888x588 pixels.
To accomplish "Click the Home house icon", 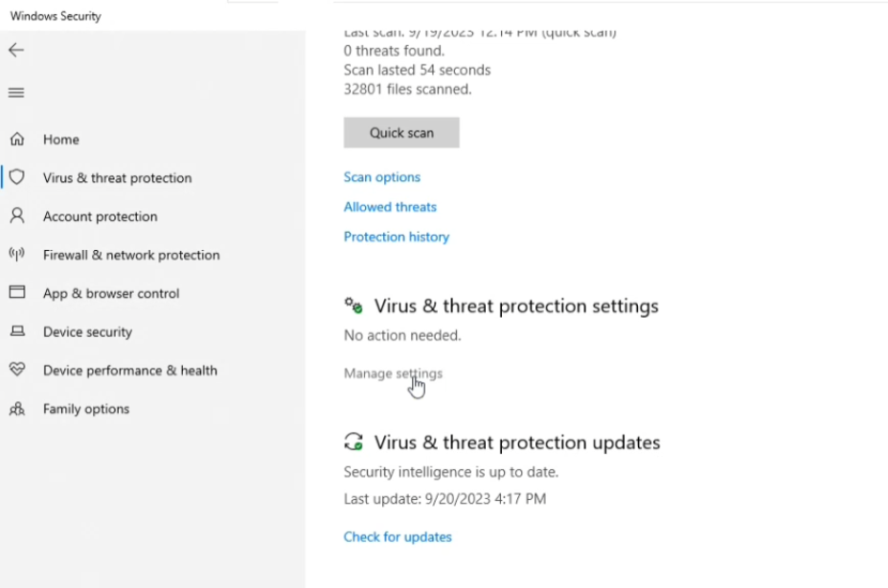I will point(17,139).
